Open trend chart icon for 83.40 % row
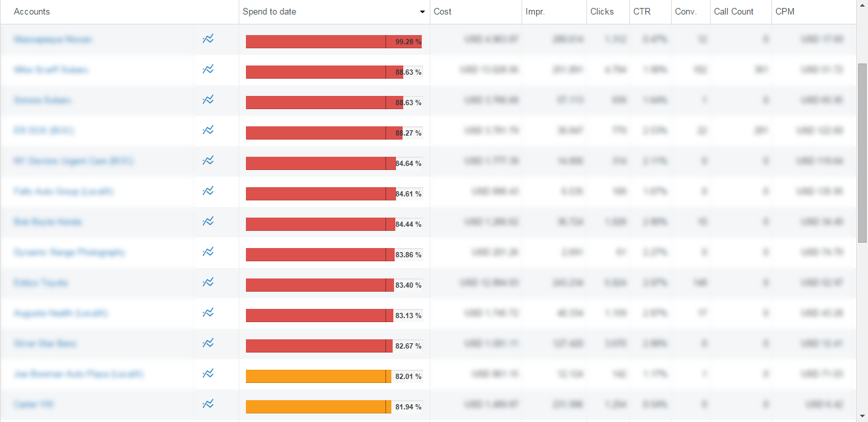This screenshot has height=422, width=868. pos(208,282)
